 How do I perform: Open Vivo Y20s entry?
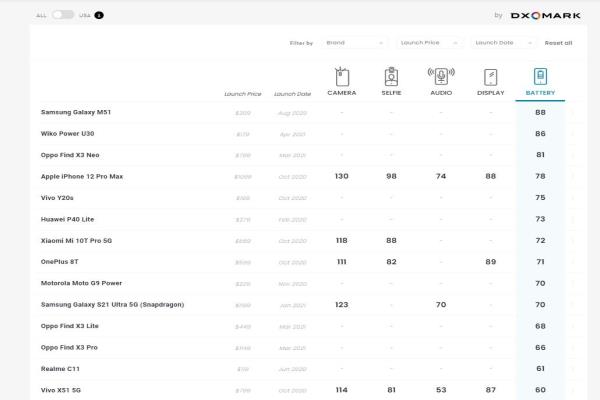point(57,198)
